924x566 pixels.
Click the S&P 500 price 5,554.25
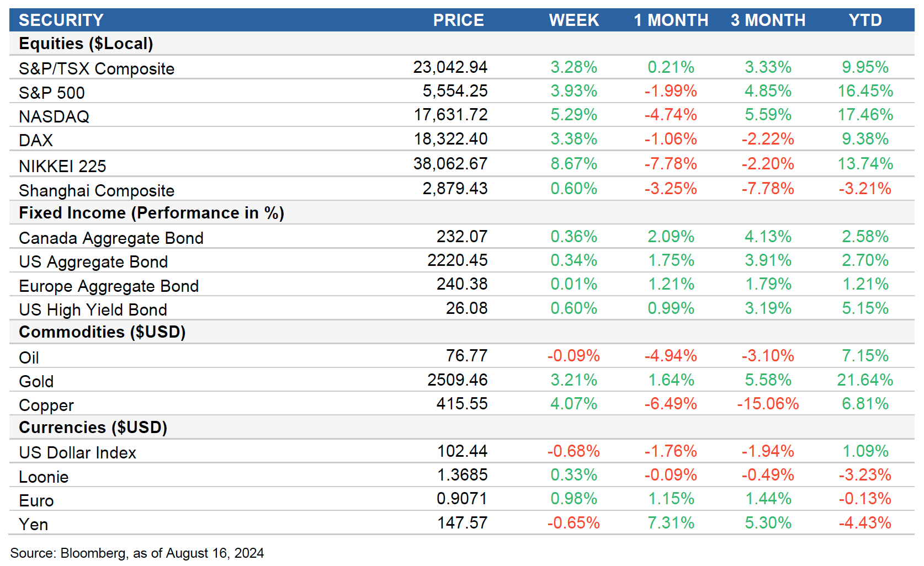click(455, 91)
